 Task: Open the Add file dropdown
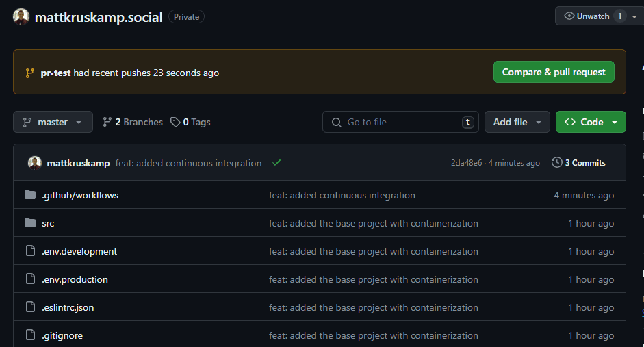coord(517,122)
